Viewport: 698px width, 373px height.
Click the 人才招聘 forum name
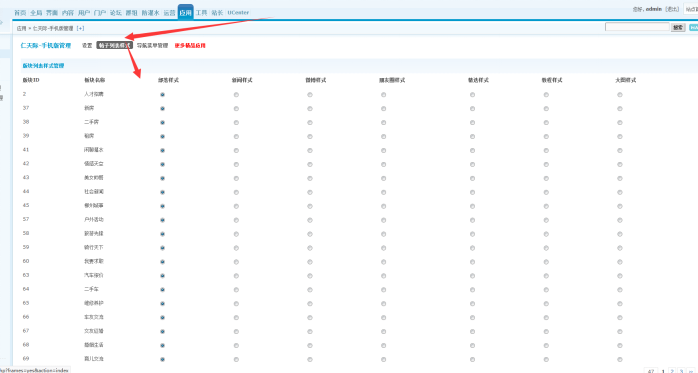(93, 94)
